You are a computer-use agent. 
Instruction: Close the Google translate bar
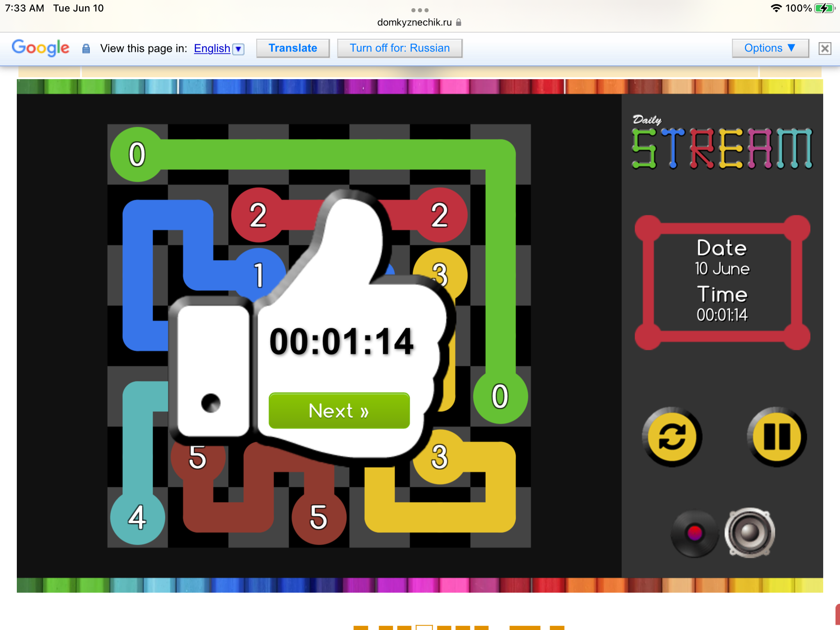coord(825,48)
